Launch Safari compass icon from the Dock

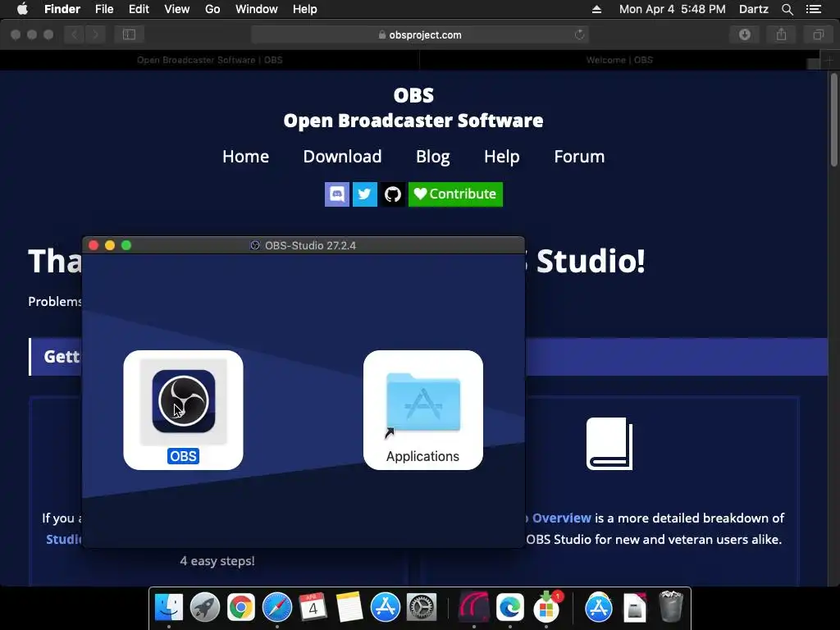pos(277,607)
